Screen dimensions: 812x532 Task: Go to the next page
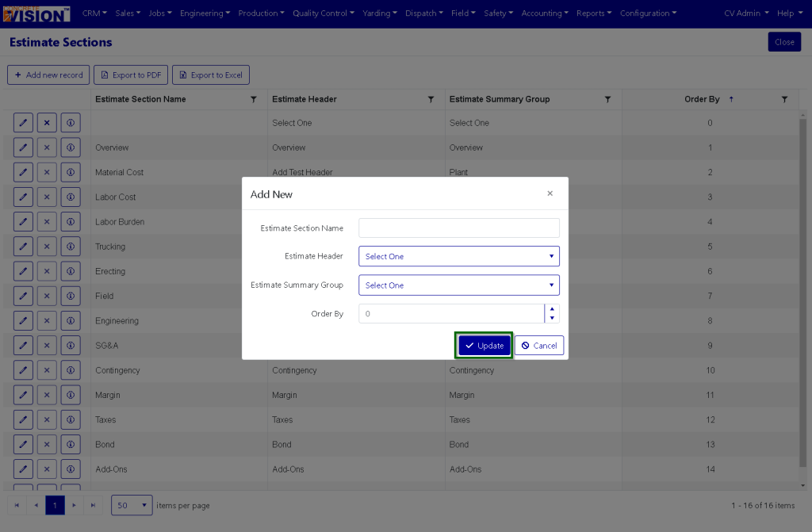pos(74,505)
